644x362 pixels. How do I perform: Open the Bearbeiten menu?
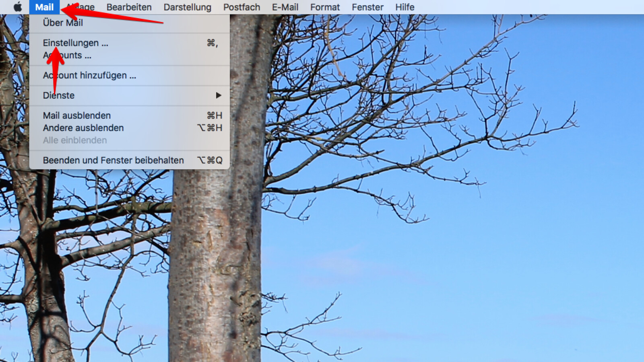tap(129, 7)
